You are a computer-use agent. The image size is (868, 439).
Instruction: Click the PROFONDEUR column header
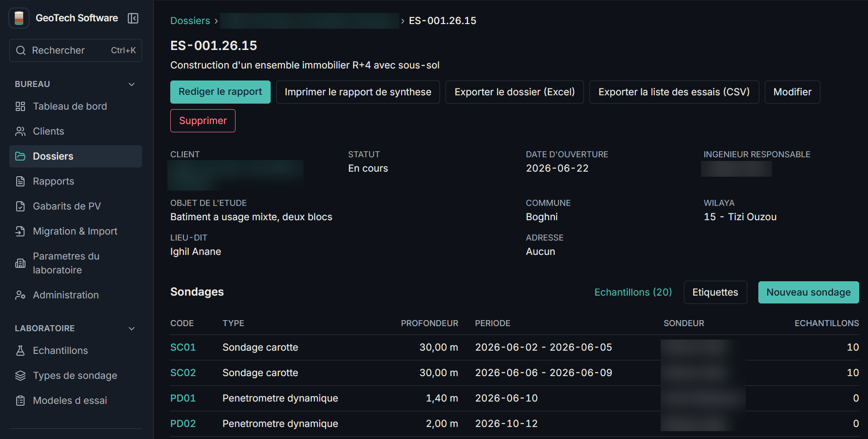tap(429, 323)
